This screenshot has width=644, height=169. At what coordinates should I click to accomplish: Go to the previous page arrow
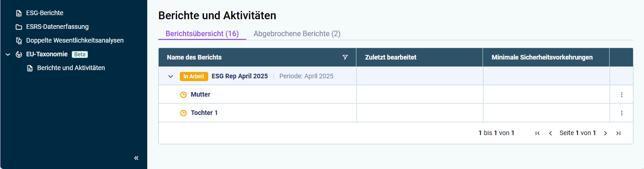tap(550, 133)
